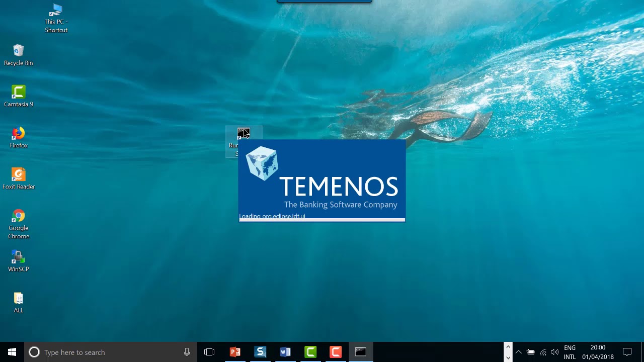
Task: Switch to Snagit in taskbar
Action: tap(260, 352)
